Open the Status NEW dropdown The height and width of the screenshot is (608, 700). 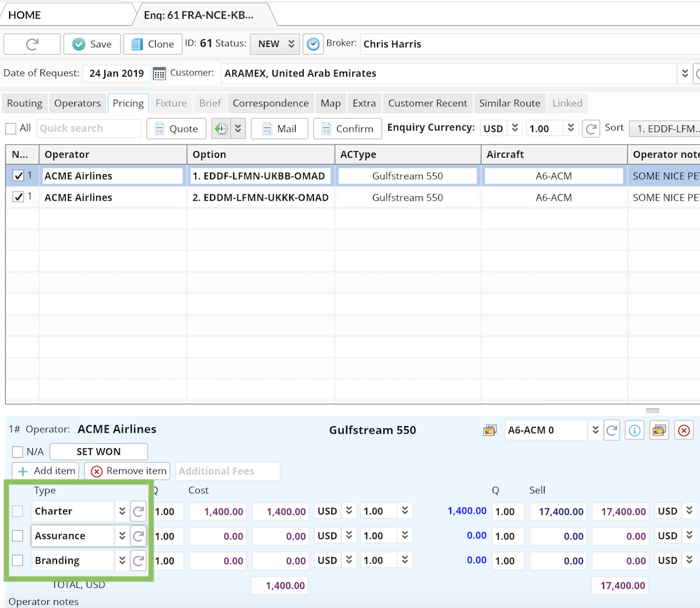tap(275, 44)
